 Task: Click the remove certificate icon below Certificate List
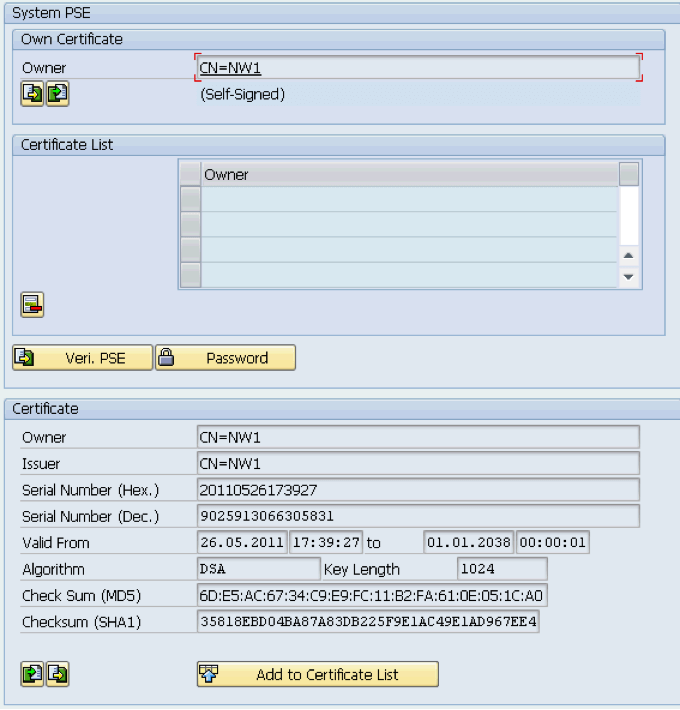[x=32, y=305]
